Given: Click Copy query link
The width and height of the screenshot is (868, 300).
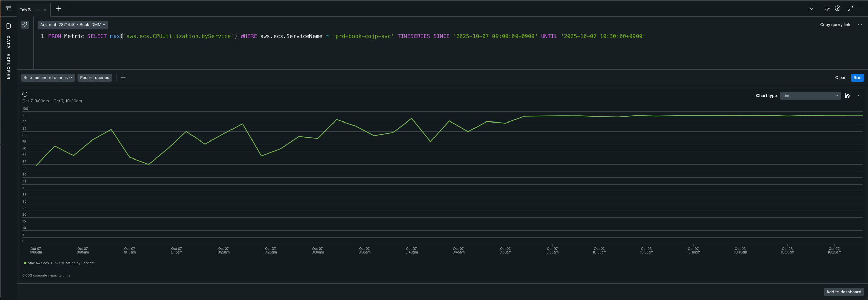Looking at the screenshot, I should [x=835, y=25].
